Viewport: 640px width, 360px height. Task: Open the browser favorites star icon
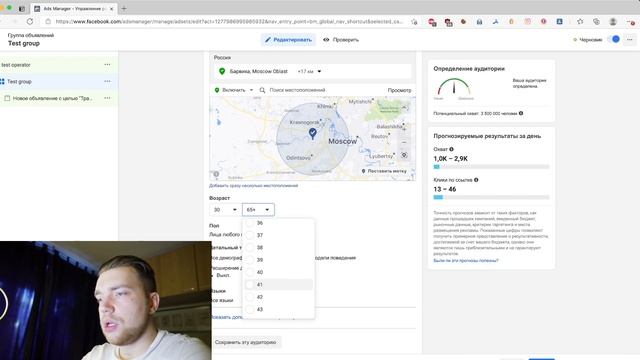(x=580, y=21)
